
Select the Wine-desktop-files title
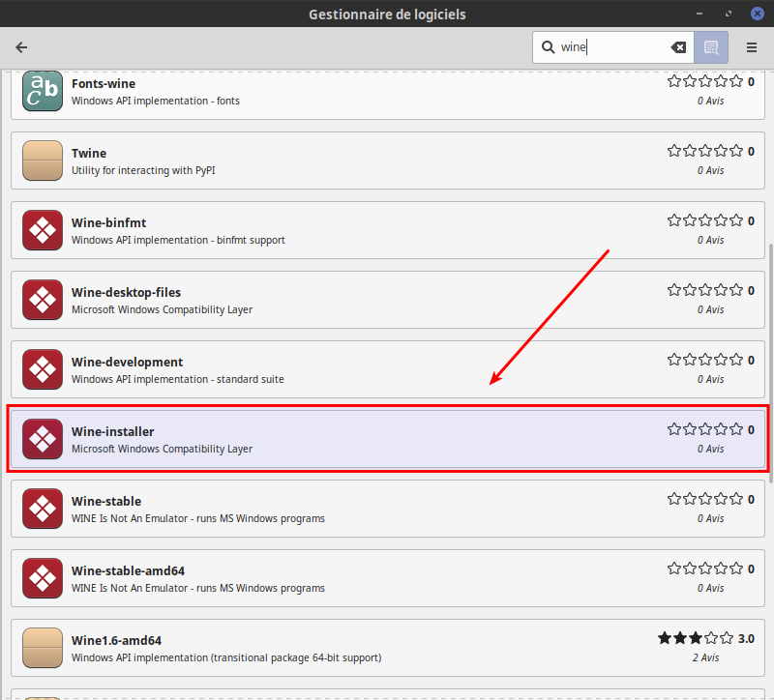click(x=126, y=293)
